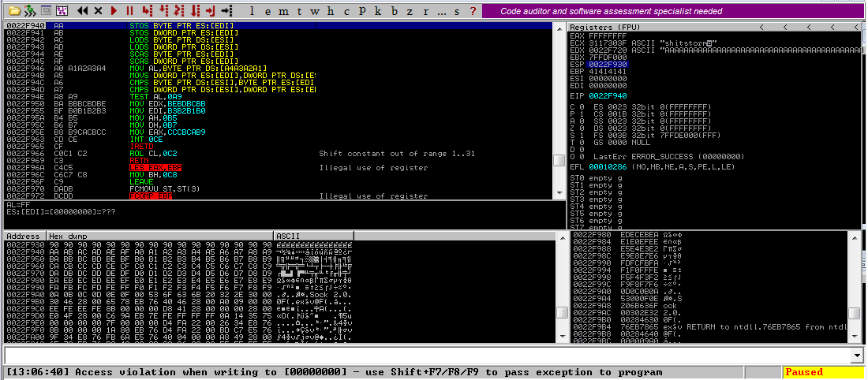Open the help '?' toolbar button
This screenshot has height=380, width=868.
coord(472,11)
